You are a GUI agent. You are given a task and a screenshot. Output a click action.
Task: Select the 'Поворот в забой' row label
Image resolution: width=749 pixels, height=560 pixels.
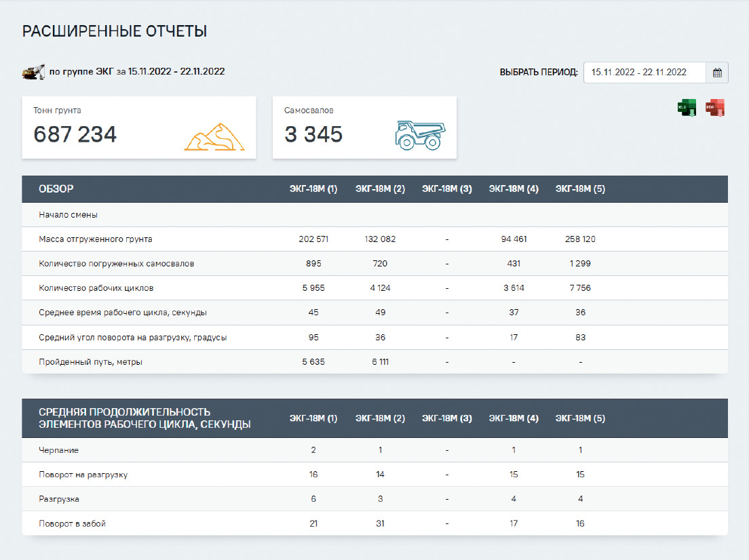point(73,523)
